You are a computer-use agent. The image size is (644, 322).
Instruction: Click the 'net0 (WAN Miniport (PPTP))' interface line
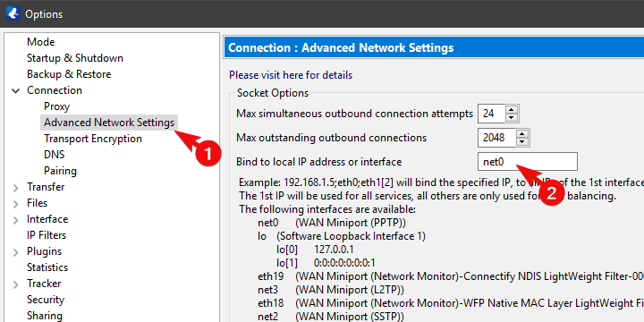point(332,223)
